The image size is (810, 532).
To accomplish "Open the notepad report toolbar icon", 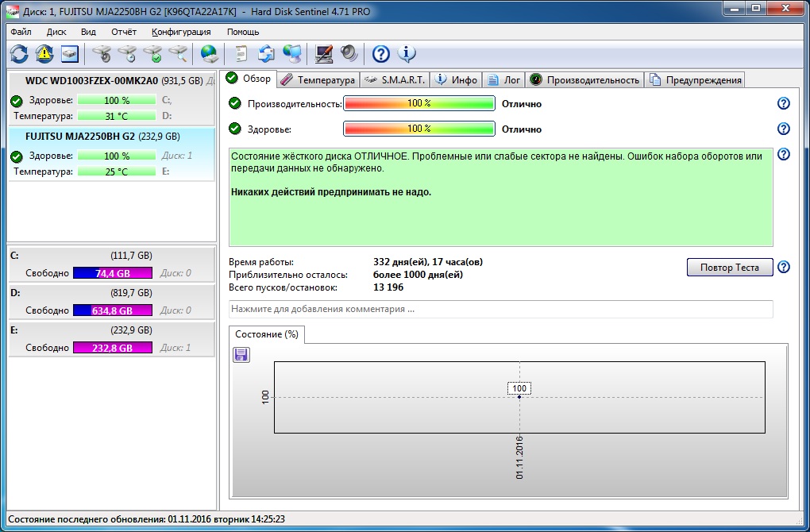I will [x=241, y=54].
